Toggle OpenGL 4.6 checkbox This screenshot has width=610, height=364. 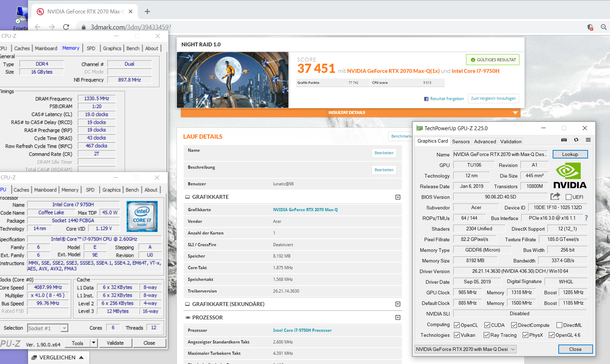(x=552, y=335)
